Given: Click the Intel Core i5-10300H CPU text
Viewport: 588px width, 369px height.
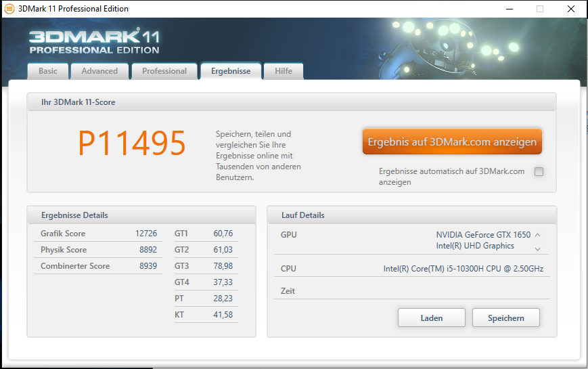Looking at the screenshot, I should click(463, 268).
